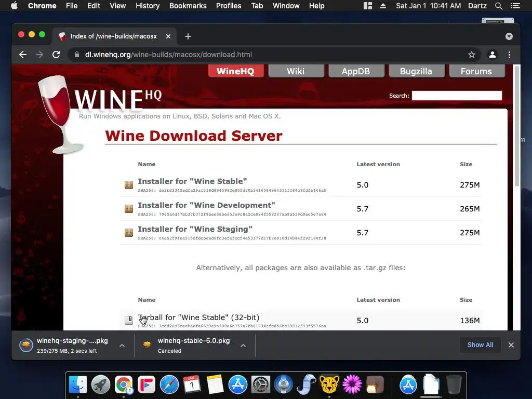
Task: Open Finder from the Dock
Action: coord(78,385)
